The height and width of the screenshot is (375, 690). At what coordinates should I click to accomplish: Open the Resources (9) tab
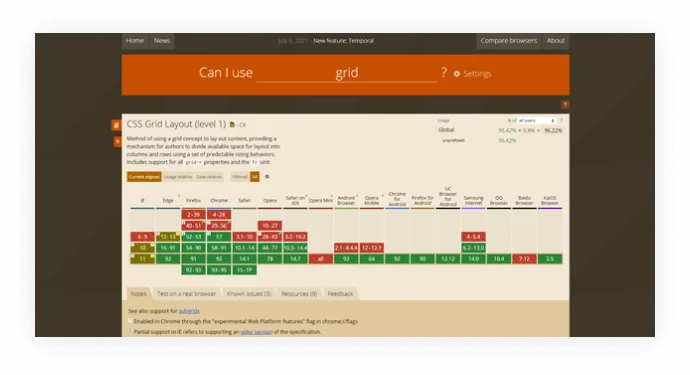(299, 294)
